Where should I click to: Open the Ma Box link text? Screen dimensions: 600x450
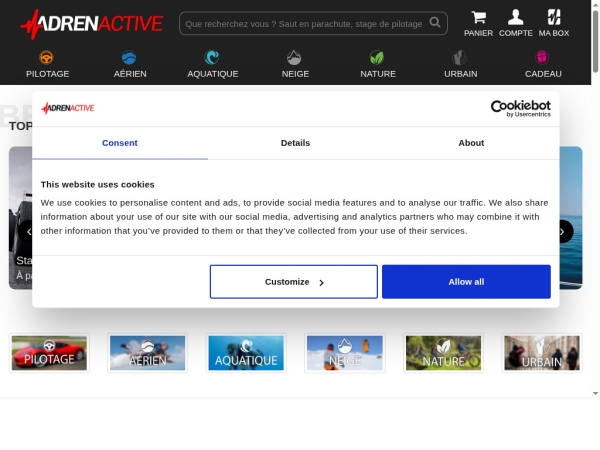tap(554, 33)
